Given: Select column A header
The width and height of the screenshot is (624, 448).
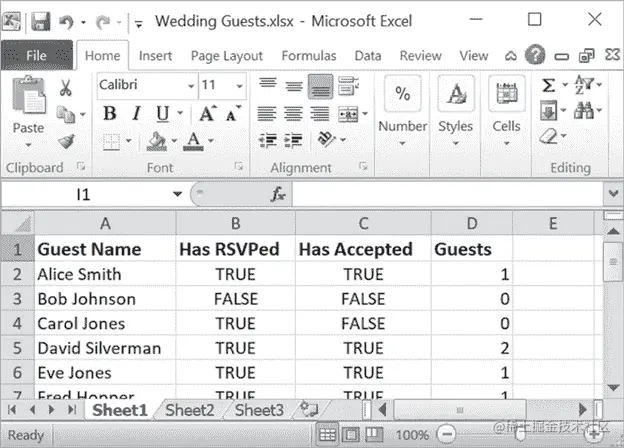Looking at the screenshot, I should (x=105, y=223).
